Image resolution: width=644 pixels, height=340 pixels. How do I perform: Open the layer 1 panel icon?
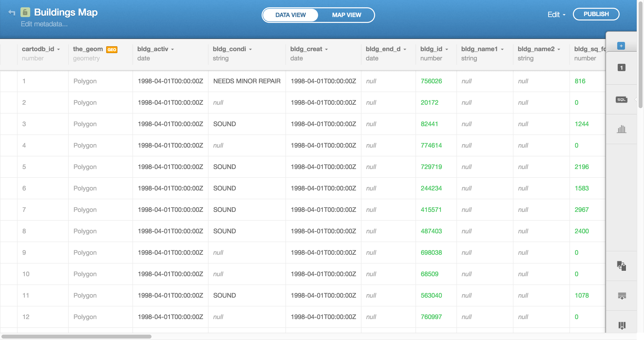(622, 67)
